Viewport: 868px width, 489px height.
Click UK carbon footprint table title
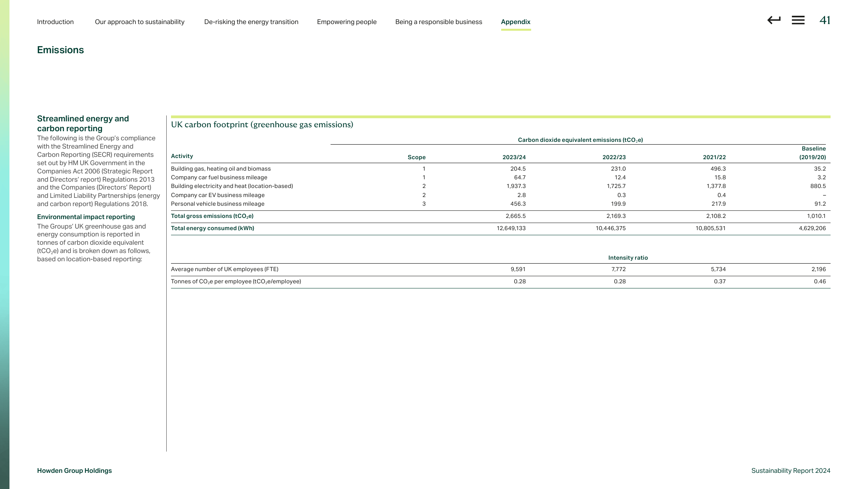pyautogui.click(x=262, y=125)
